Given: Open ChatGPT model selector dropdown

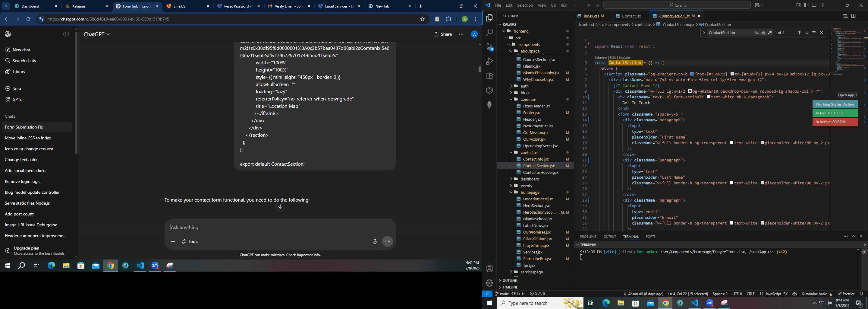Looking at the screenshot, I should (x=97, y=34).
